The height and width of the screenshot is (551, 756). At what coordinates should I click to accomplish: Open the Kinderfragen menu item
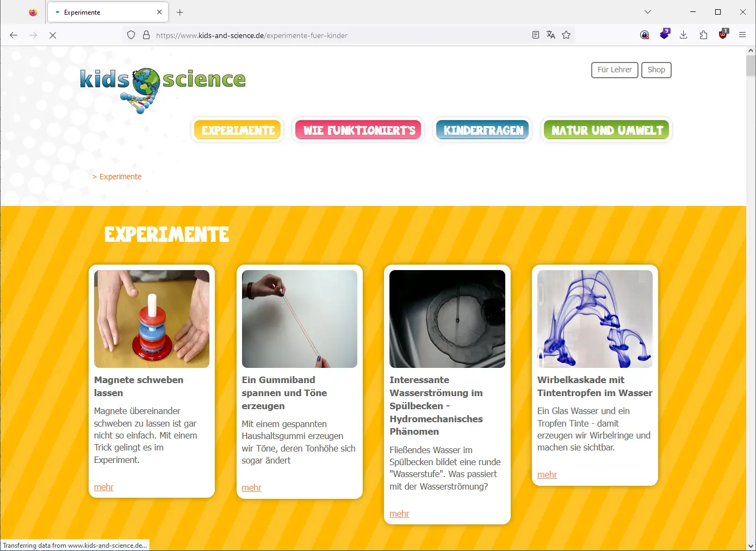(483, 130)
